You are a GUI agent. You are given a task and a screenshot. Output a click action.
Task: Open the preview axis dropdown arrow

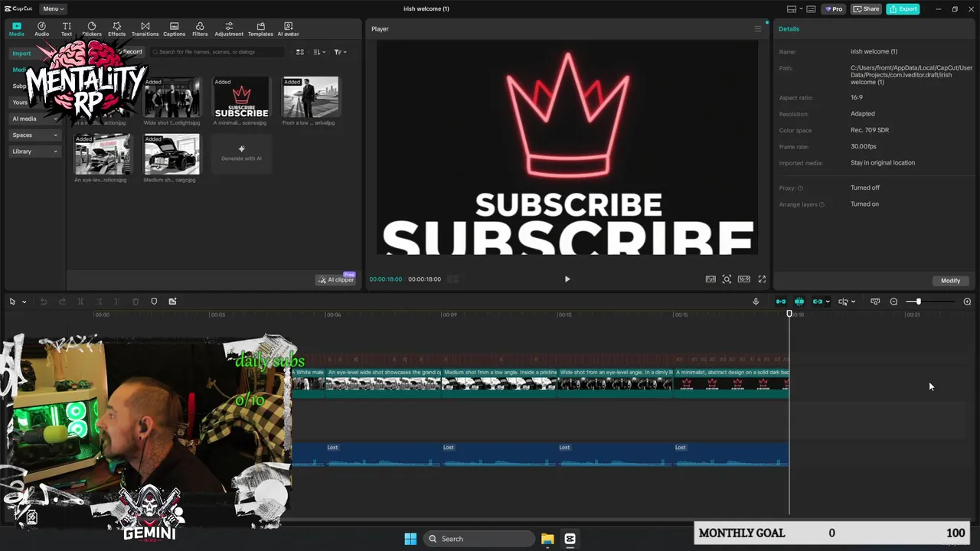click(x=853, y=302)
